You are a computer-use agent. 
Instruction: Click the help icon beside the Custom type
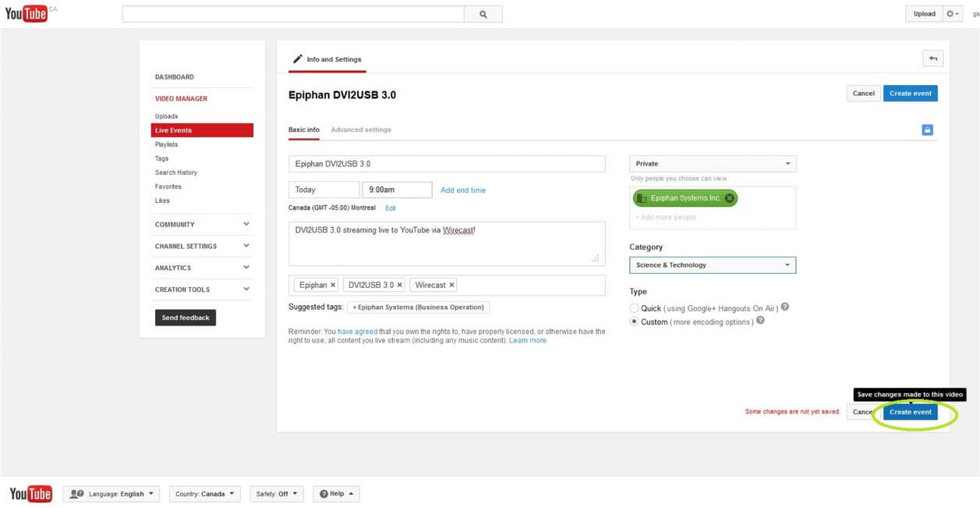click(760, 320)
